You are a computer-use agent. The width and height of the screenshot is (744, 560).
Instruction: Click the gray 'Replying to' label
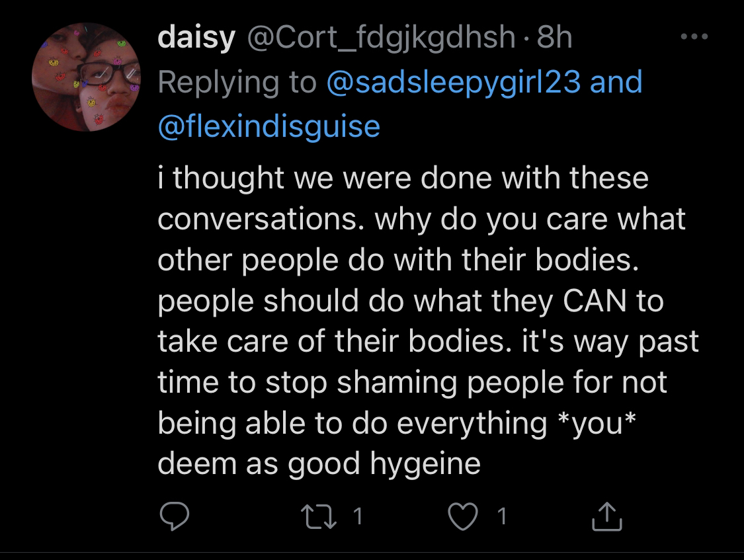pos(237,83)
